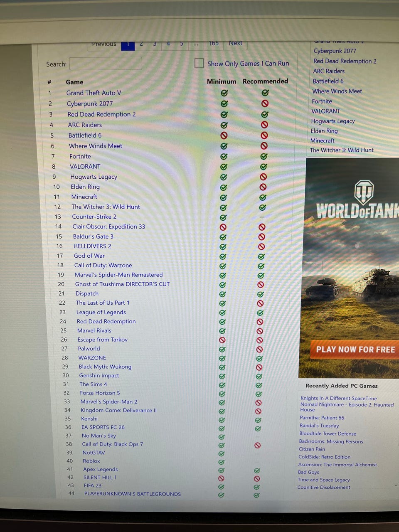Open sidebar The Witcher 3: Wild Hunt link

(x=342, y=150)
